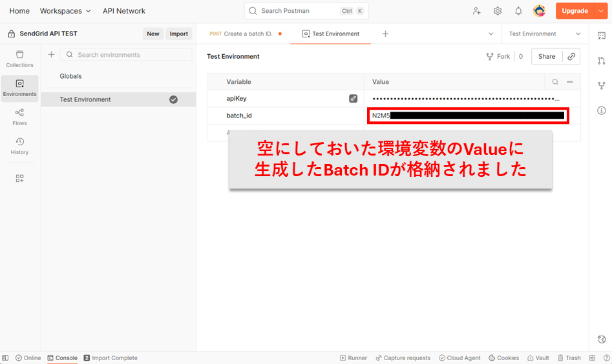Click the Fork icon button

pos(498,57)
